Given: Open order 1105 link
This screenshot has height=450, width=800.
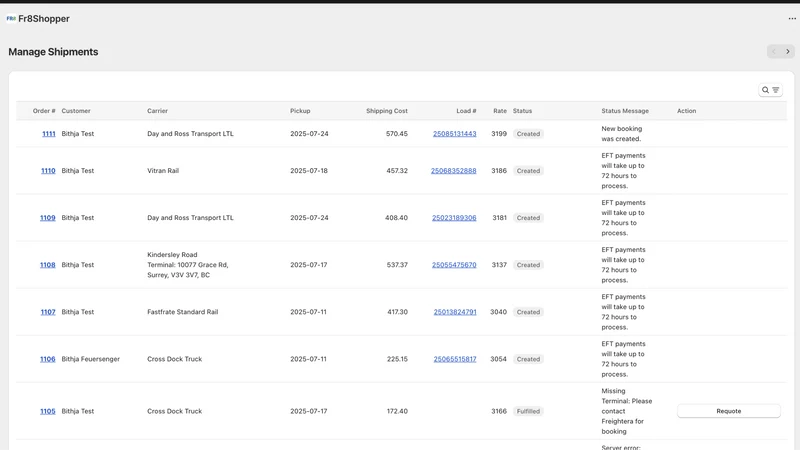Looking at the screenshot, I should click(x=48, y=411).
